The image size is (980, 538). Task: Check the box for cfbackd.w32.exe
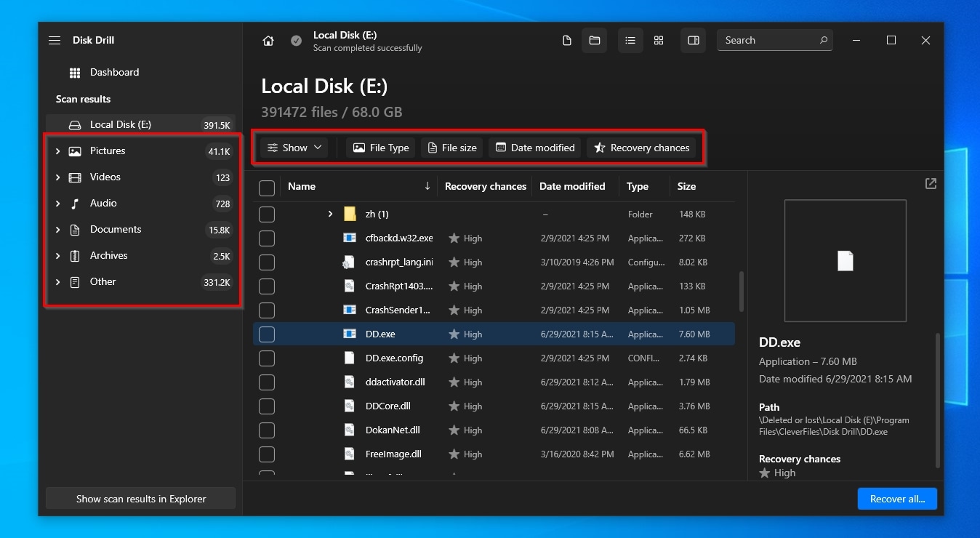tap(267, 238)
